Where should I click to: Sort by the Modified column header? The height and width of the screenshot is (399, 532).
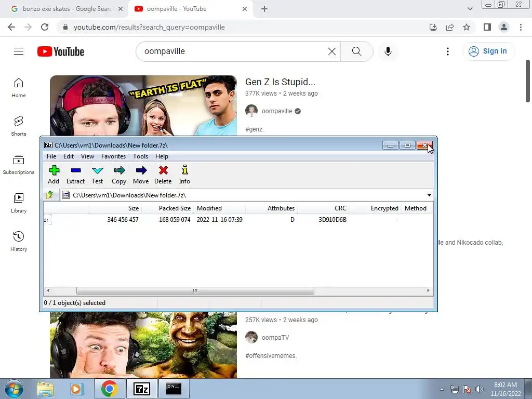tap(220, 208)
